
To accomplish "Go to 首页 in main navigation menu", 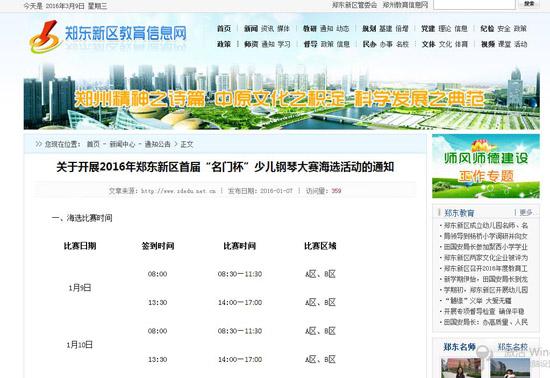I will pyautogui.click(x=224, y=29).
